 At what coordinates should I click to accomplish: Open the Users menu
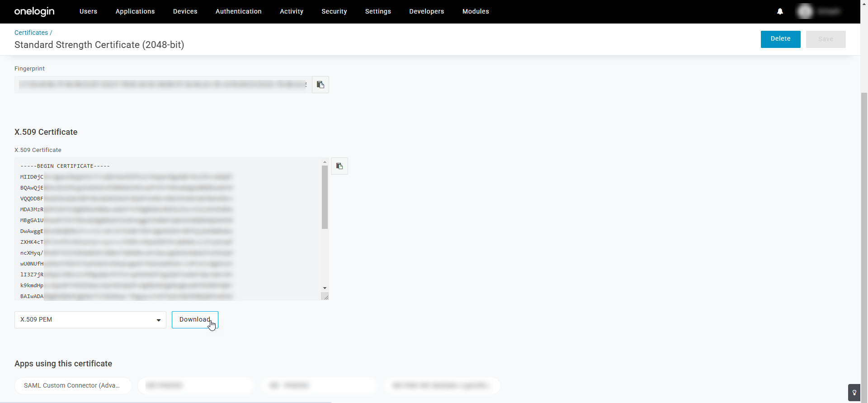[88, 11]
